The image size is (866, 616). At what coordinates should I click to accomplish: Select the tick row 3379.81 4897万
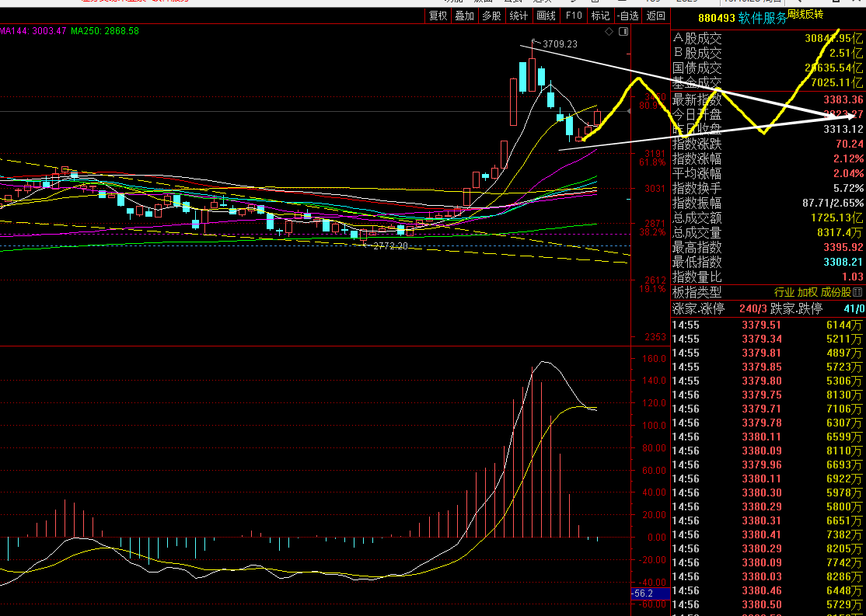click(x=768, y=353)
